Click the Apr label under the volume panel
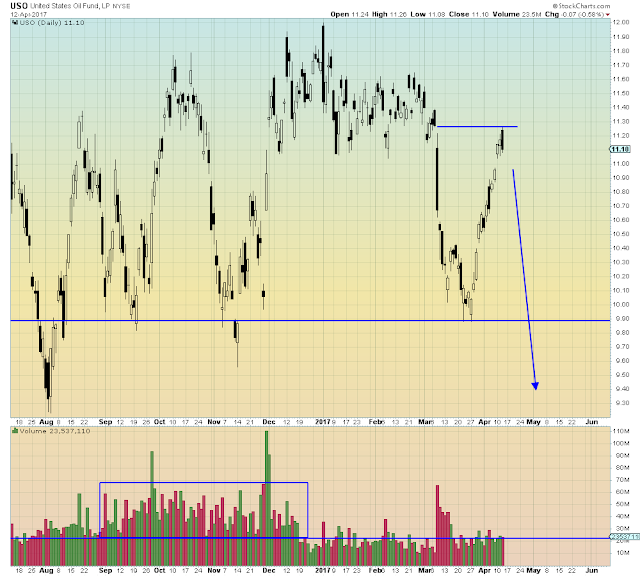This screenshot has width=640, height=576. [x=484, y=570]
